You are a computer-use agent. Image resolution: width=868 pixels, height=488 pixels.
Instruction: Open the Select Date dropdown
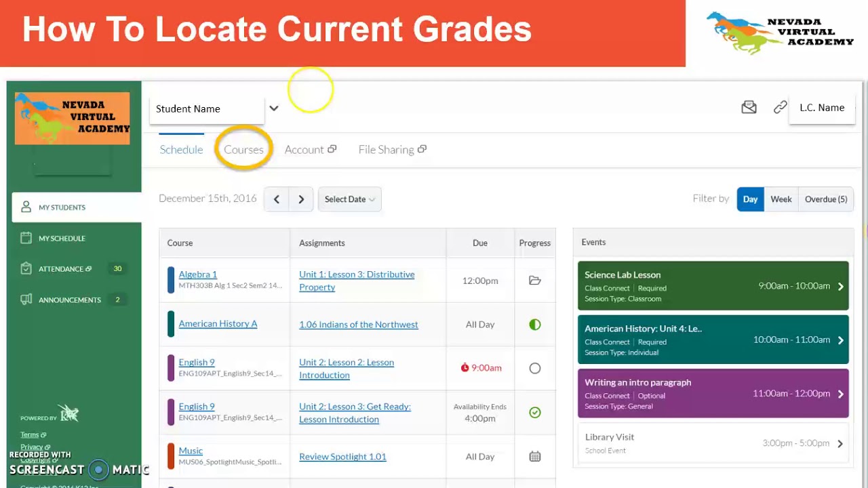349,199
